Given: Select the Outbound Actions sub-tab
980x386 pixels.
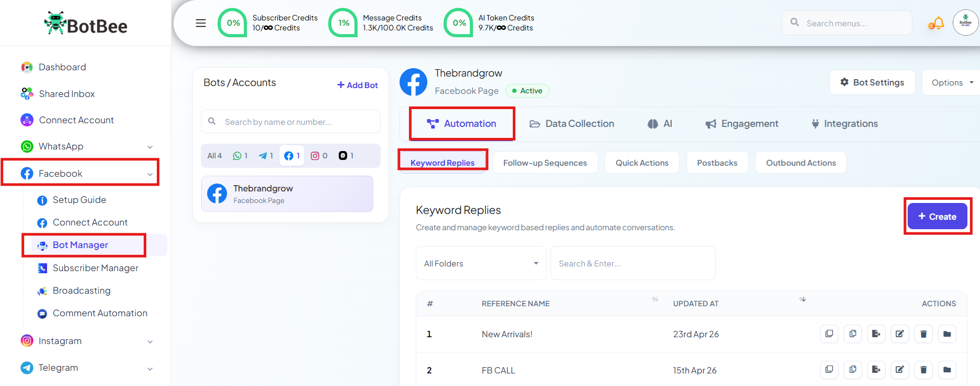Looking at the screenshot, I should pos(801,163).
